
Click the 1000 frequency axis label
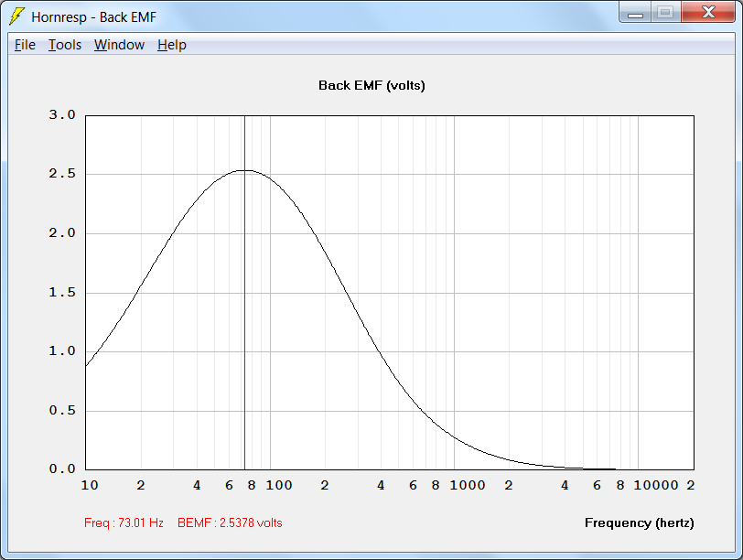[468, 485]
